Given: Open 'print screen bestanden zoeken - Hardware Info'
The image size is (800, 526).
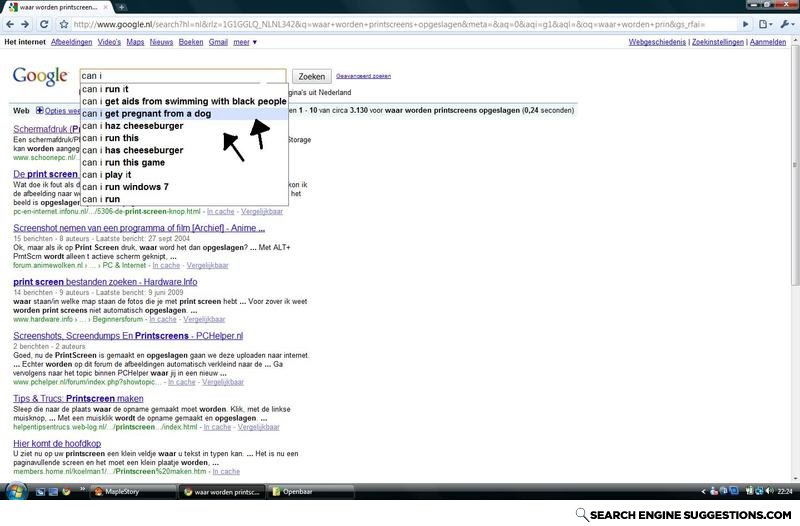Looking at the screenshot, I should coord(105,282).
